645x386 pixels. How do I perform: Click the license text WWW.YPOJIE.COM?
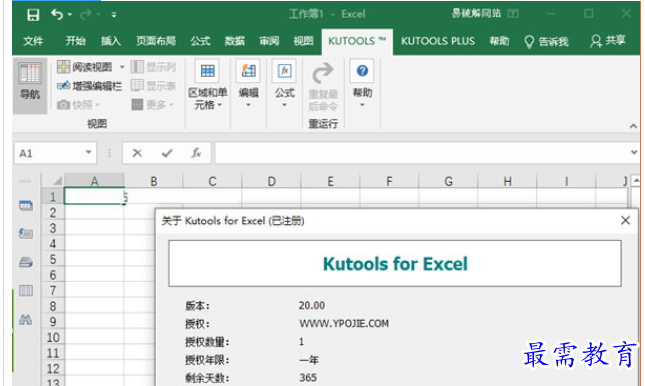tap(344, 323)
